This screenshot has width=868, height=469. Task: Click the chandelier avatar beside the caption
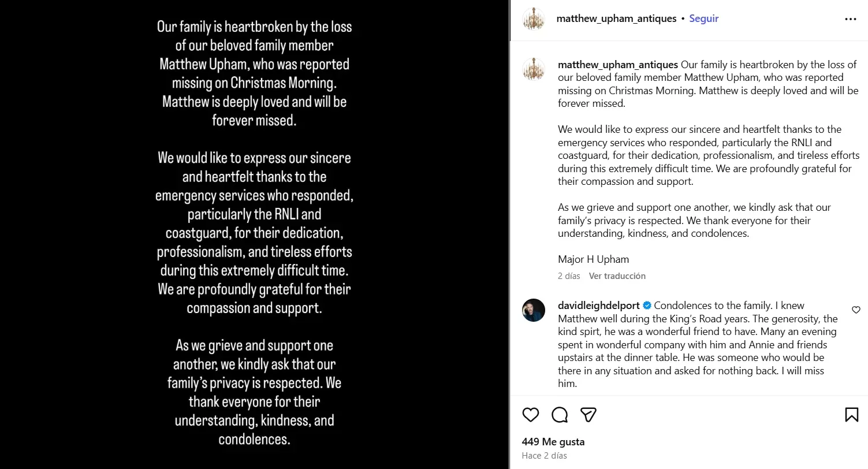point(534,69)
